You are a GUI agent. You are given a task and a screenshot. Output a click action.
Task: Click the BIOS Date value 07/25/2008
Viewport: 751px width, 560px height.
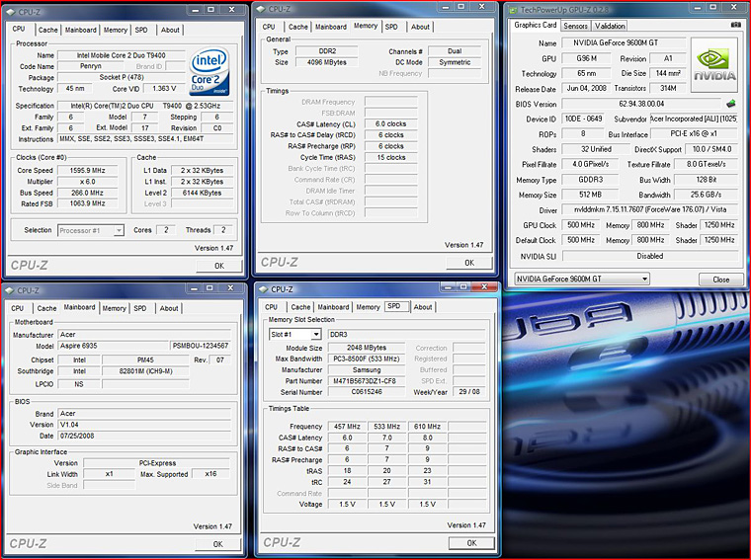pyautogui.click(x=144, y=436)
